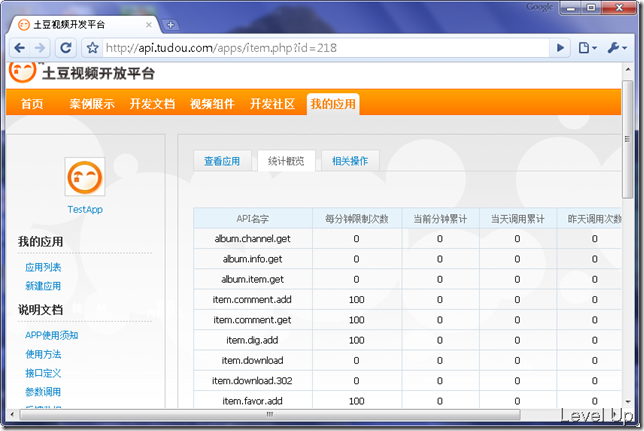Open 开发文档 in the navigation bar

coord(152,104)
